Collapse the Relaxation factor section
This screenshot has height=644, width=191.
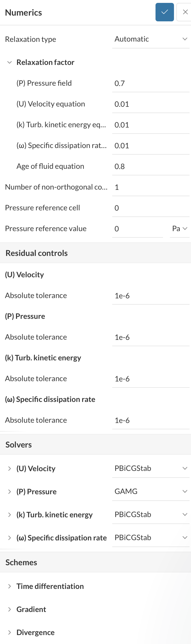(x=10, y=62)
